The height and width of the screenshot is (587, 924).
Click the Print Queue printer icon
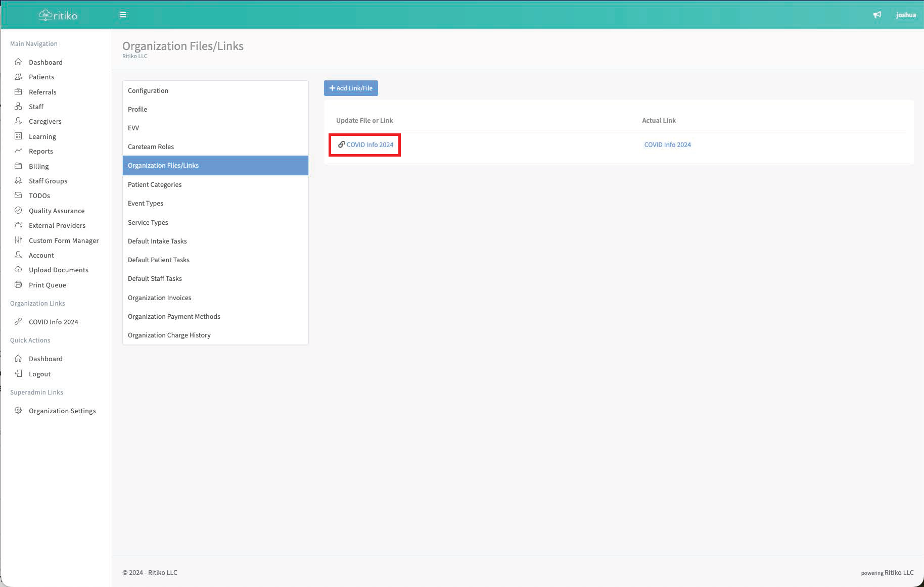tap(18, 285)
